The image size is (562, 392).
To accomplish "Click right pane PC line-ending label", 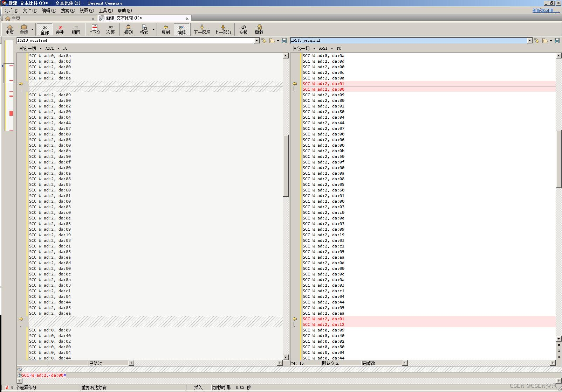I will 339,48.
